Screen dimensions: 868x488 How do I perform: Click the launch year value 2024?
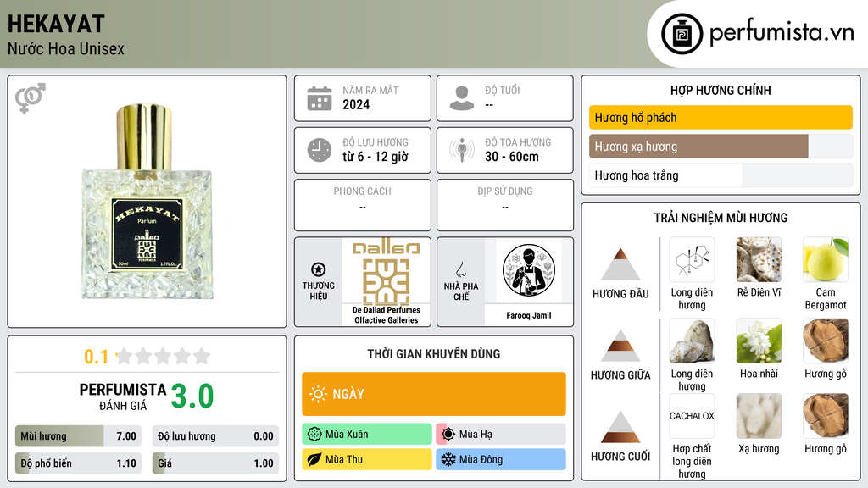point(356,104)
